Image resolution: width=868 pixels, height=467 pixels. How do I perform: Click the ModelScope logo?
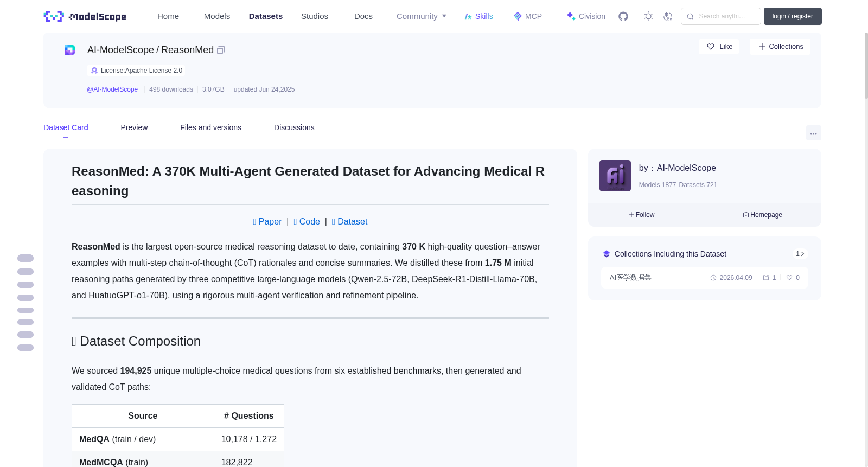pyautogui.click(x=85, y=16)
